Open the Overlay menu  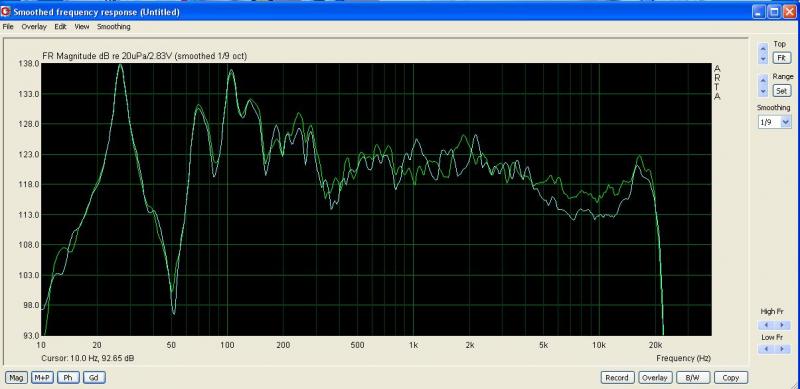pyautogui.click(x=34, y=27)
